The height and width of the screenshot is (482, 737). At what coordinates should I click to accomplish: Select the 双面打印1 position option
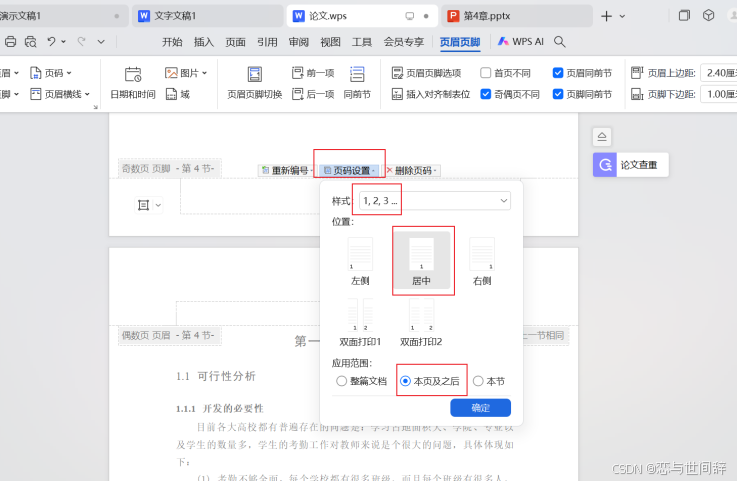[360, 323]
